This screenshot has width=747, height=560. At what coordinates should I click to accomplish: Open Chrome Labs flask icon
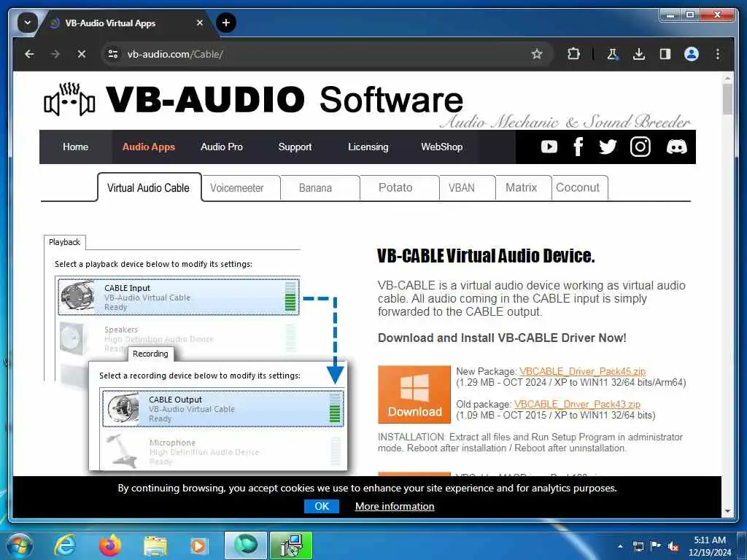613,54
